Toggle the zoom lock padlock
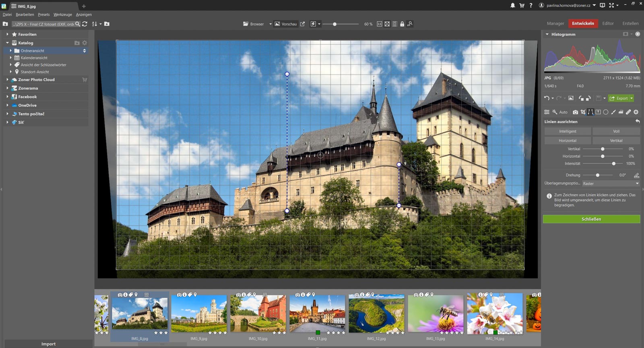 (402, 24)
